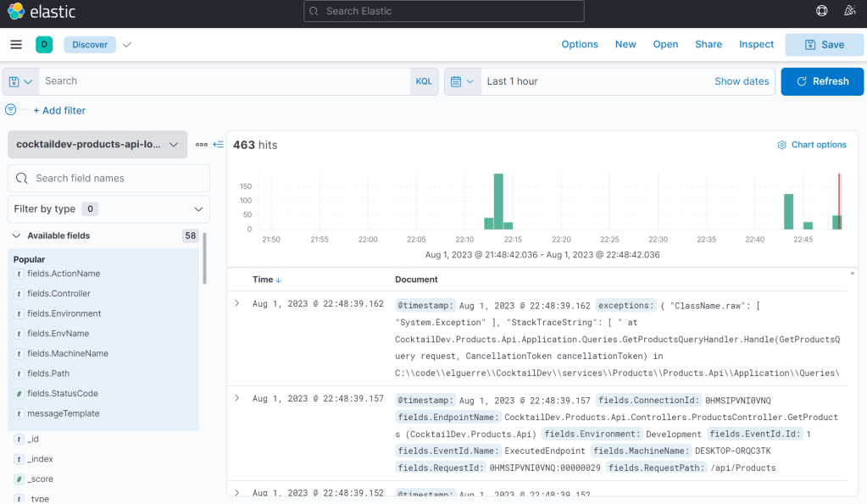Open the Inspect menu item
Viewport: 867px width, 504px height.
click(756, 45)
